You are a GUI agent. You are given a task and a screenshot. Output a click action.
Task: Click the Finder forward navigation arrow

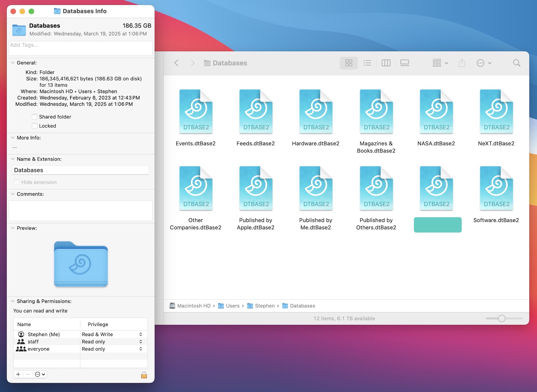193,63
